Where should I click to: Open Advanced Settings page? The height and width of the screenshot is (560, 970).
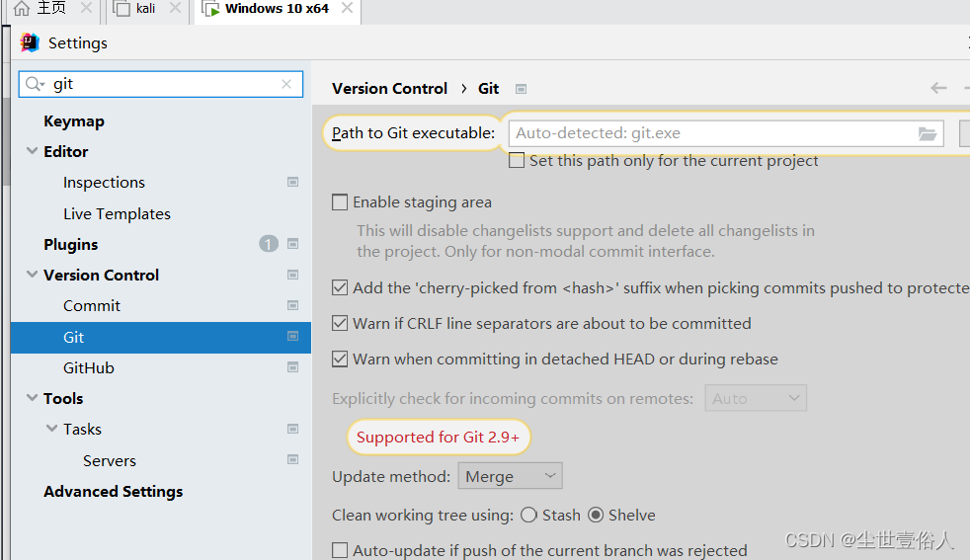pyautogui.click(x=114, y=491)
